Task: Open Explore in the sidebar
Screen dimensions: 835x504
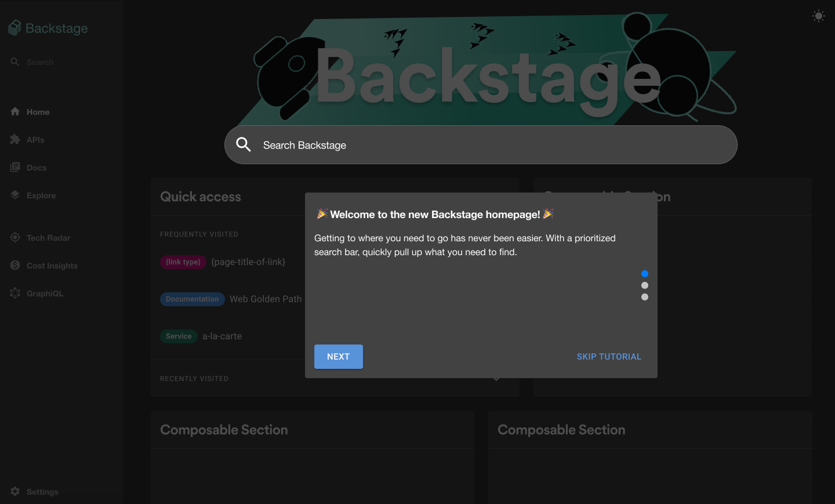Action: pos(41,195)
